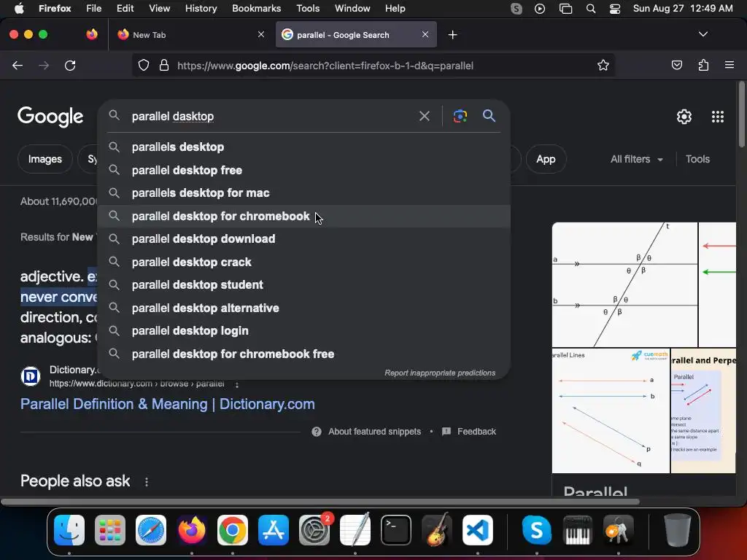This screenshot has width=747, height=560.
Task: Expand the All filters dropdown
Action: click(636, 159)
